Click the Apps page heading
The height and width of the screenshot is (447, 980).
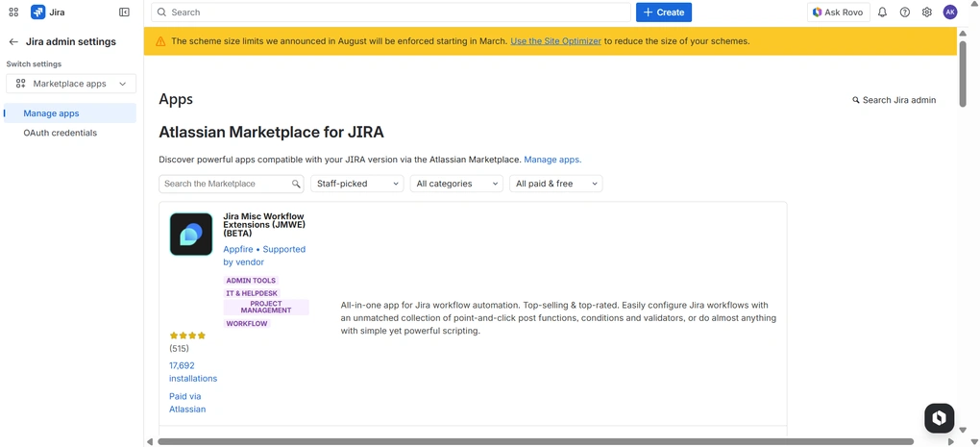(176, 99)
